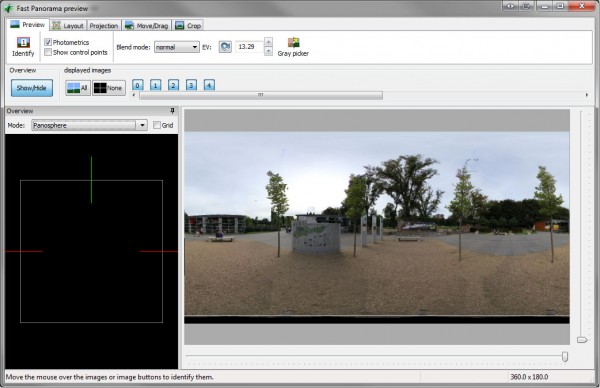This screenshot has width=600, height=388.
Task: Open the Move/Drag tab
Action: pos(147,26)
